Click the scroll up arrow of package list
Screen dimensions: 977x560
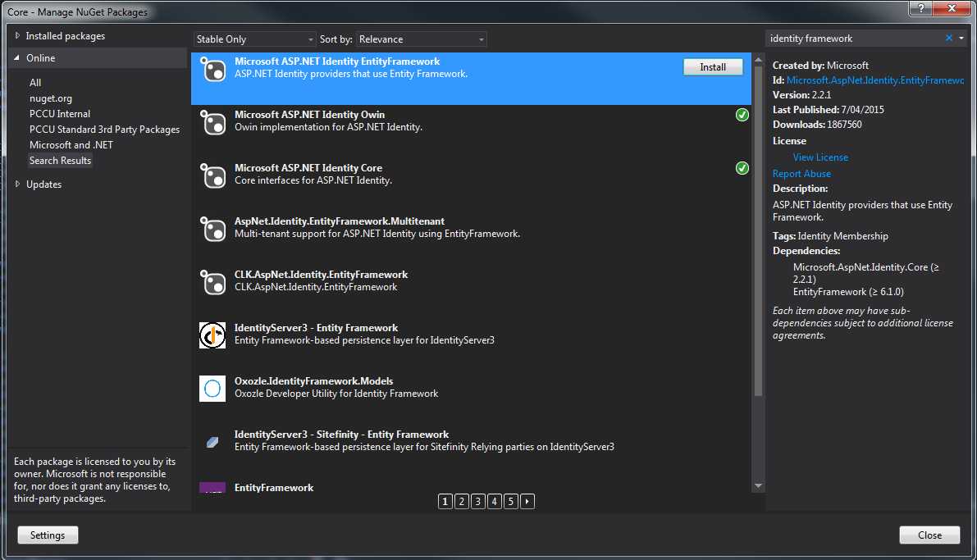[x=758, y=60]
